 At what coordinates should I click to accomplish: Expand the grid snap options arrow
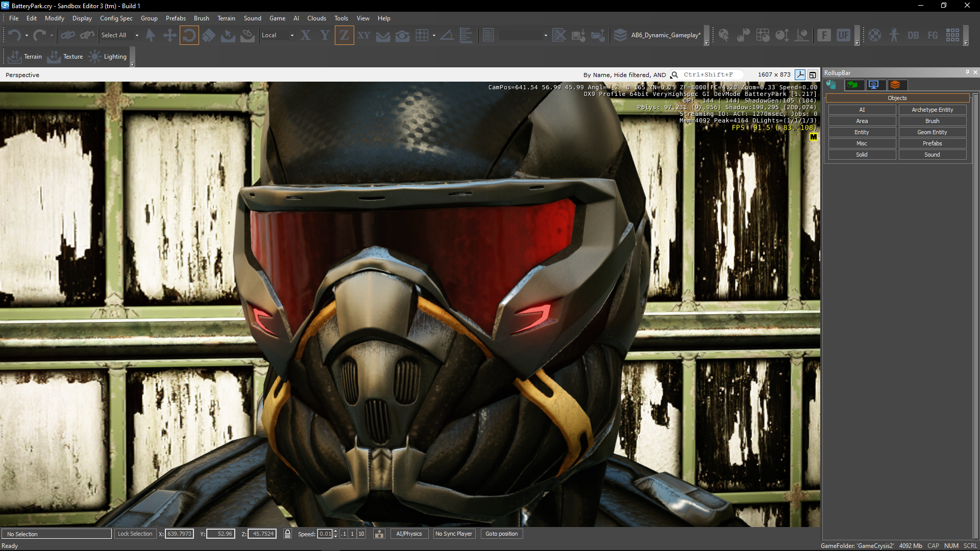pyautogui.click(x=434, y=35)
